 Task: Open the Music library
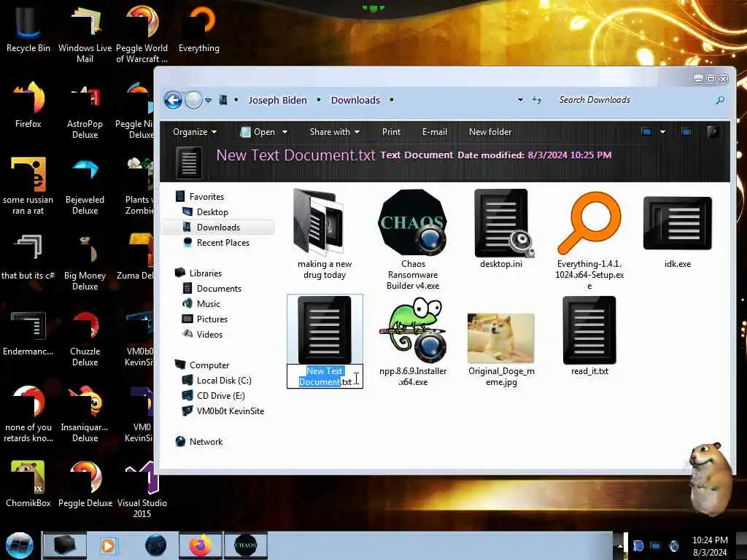[x=208, y=304]
